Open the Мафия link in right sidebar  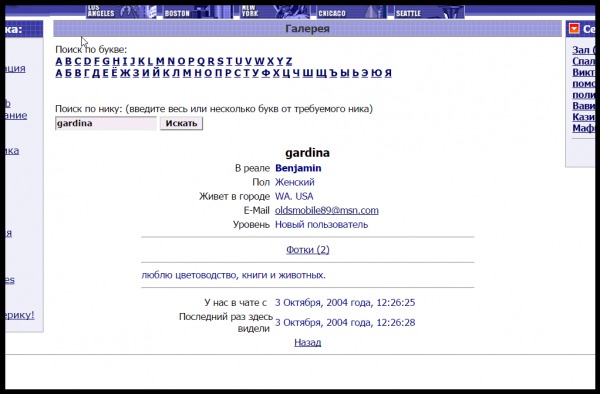pyautogui.click(x=583, y=128)
